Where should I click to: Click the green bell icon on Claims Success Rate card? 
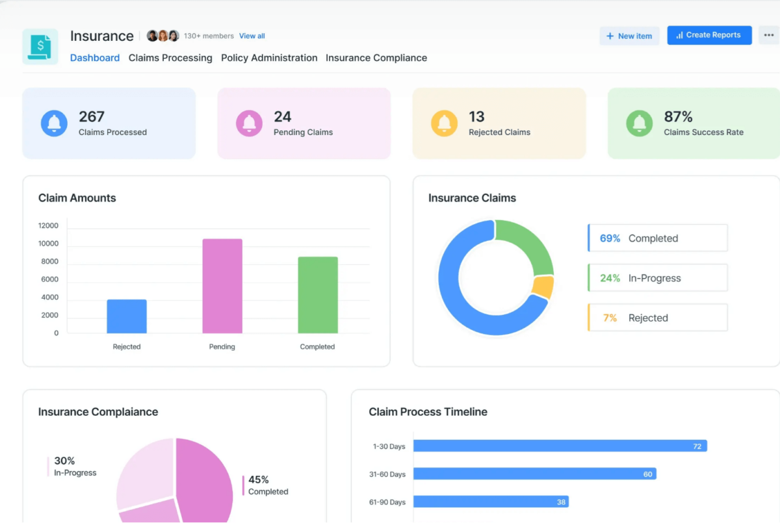(640, 123)
